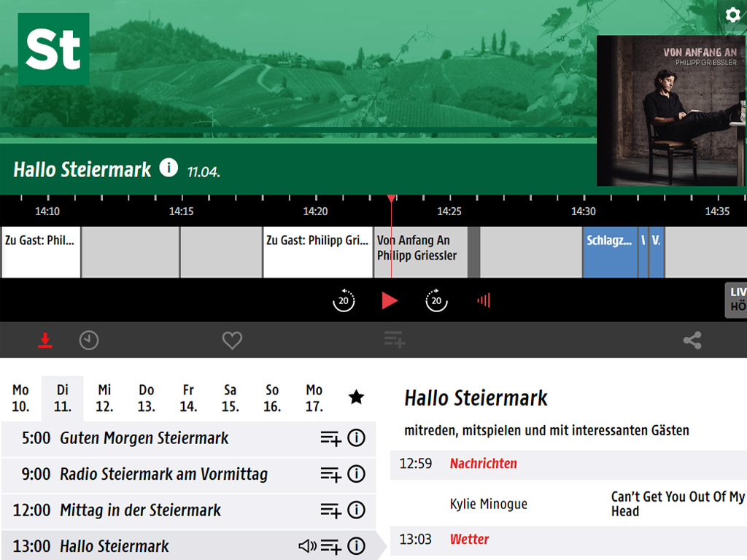Jump to 13:03 Wetter

click(568, 540)
